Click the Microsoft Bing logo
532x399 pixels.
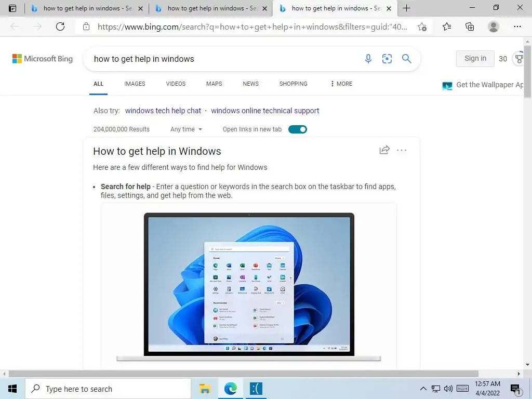point(43,59)
